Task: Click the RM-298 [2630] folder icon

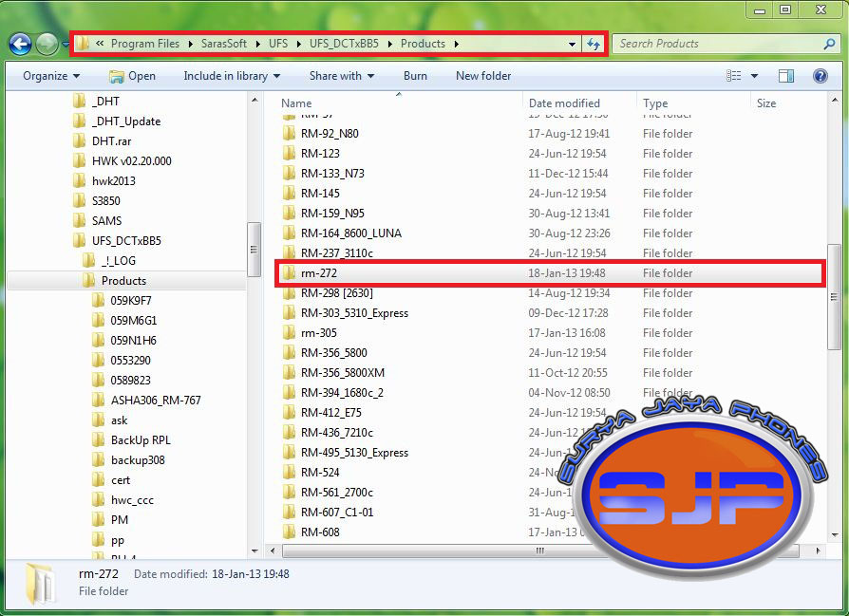Action: coord(289,293)
